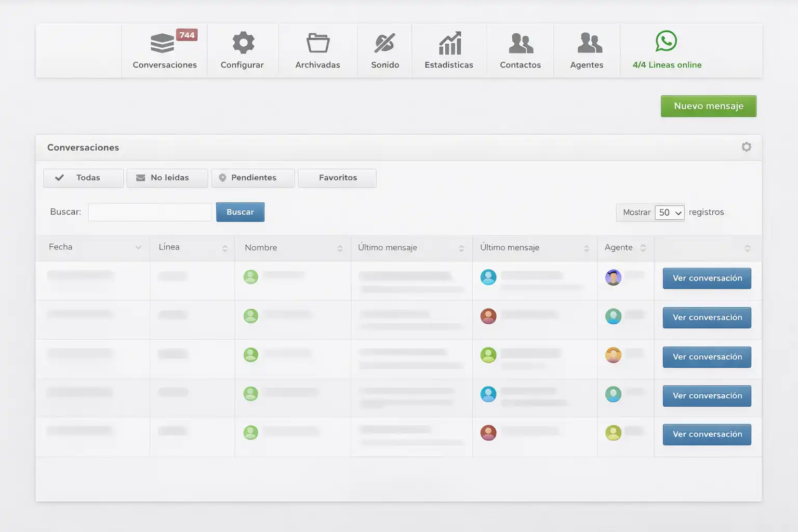Open the Mostrar 50 registros dropdown
The height and width of the screenshot is (532, 798).
click(670, 212)
